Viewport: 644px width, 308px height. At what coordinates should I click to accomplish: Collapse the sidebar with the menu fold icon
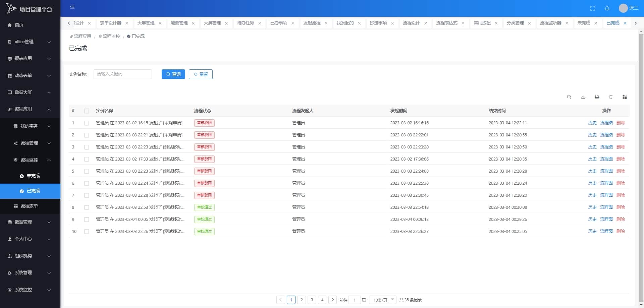72,7
